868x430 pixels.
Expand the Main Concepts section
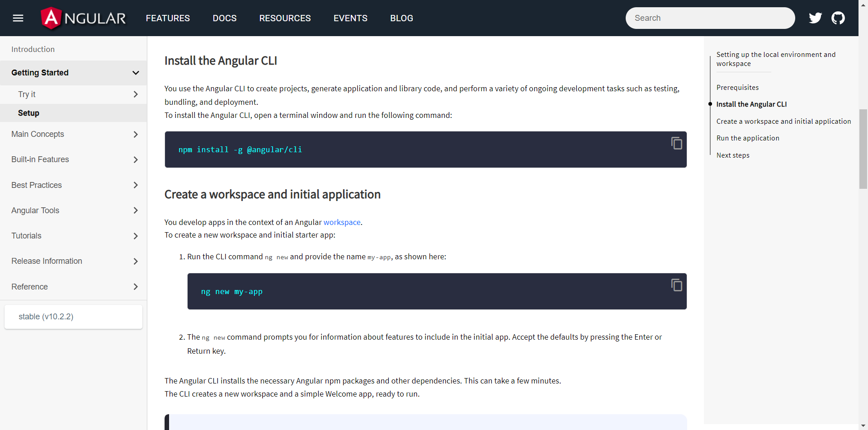tap(73, 134)
